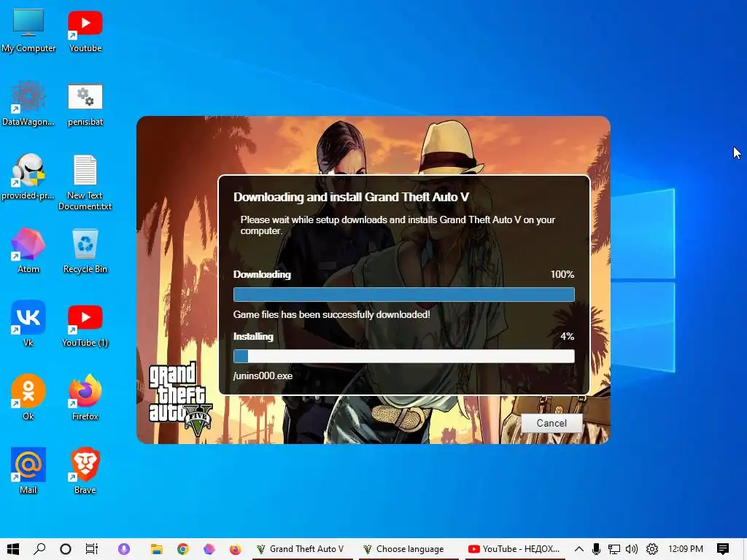The image size is (747, 560).
Task: Open Cortana circle in taskbar
Action: (x=66, y=549)
